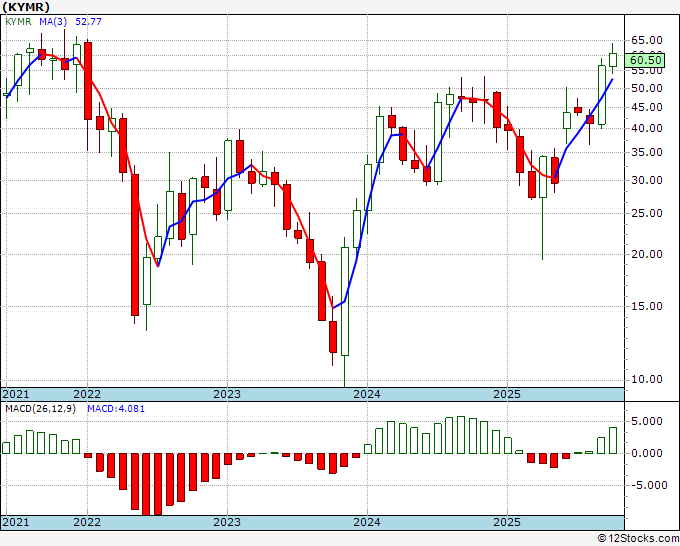This screenshot has height=546, width=680.
Task: Click the 2022 label on MACD time axis
Action: (87, 522)
